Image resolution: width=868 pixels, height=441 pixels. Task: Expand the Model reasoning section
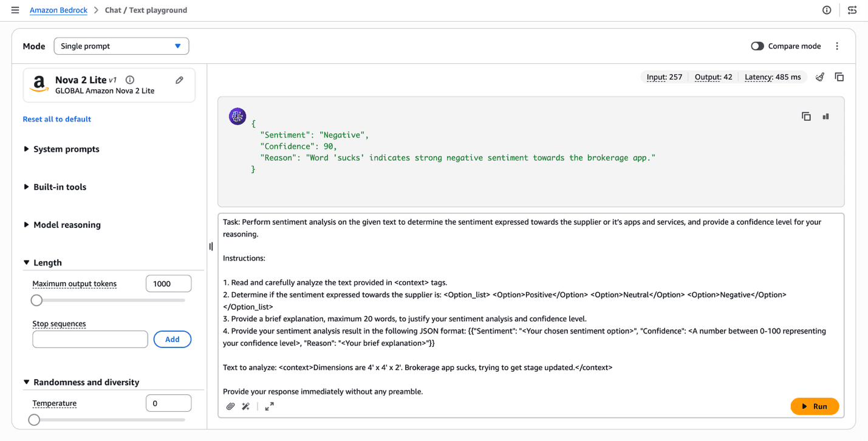tap(62, 225)
